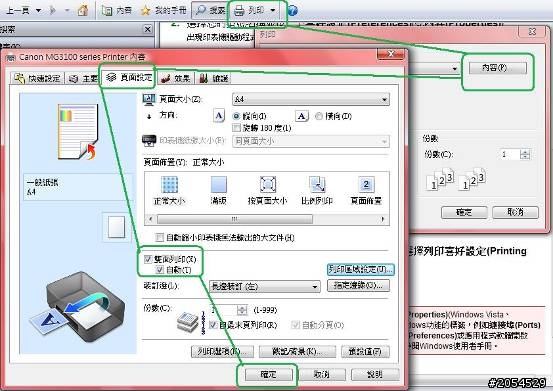Toggle 自動分頁 collate checkbox

[x=296, y=325]
